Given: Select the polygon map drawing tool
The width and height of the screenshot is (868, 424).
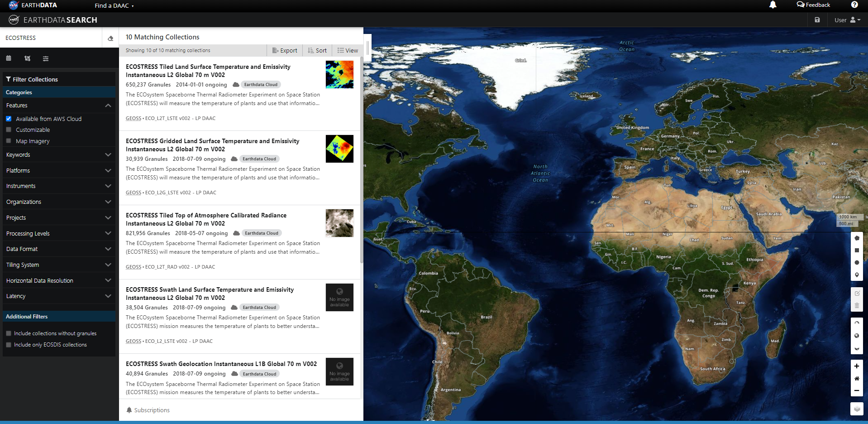Looking at the screenshot, I should 857,238.
